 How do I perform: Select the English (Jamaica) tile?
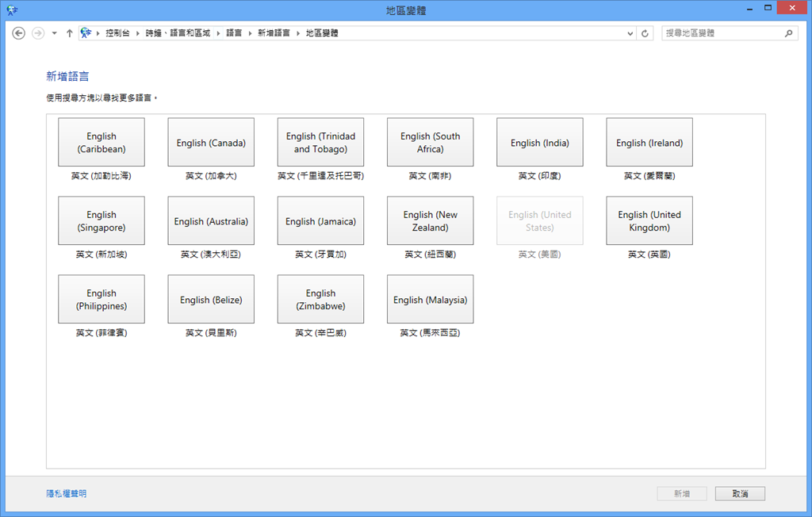pyautogui.click(x=320, y=220)
